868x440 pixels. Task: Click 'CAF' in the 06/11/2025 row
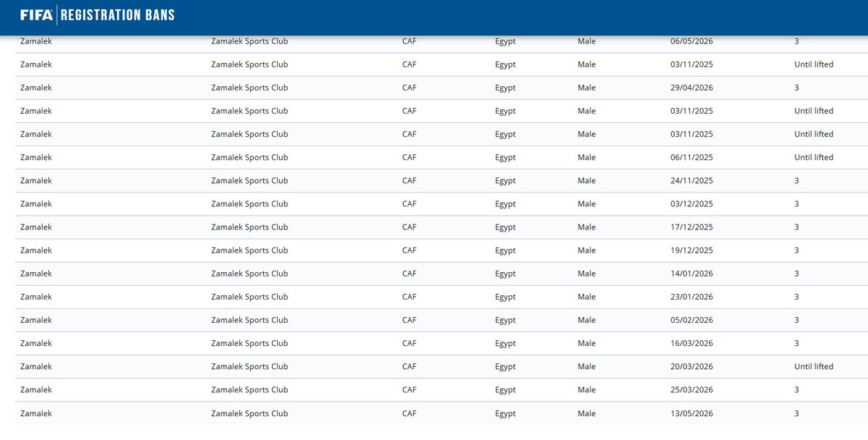tap(409, 157)
